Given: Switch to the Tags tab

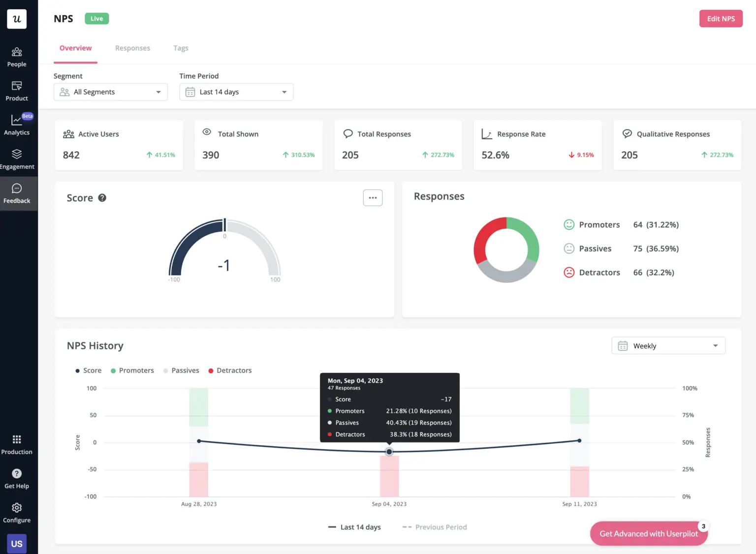Looking at the screenshot, I should click(x=181, y=48).
